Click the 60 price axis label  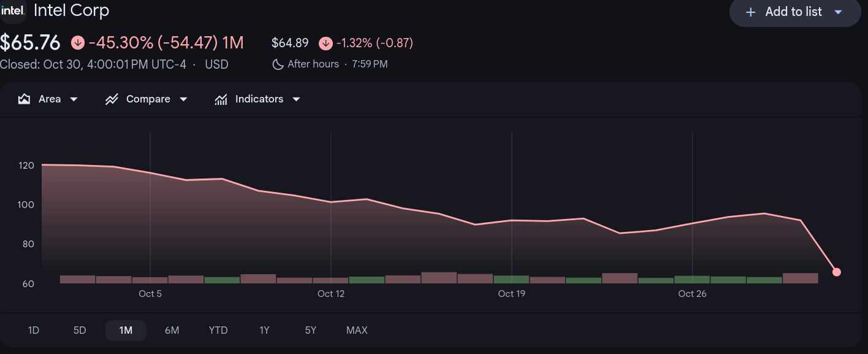click(28, 284)
